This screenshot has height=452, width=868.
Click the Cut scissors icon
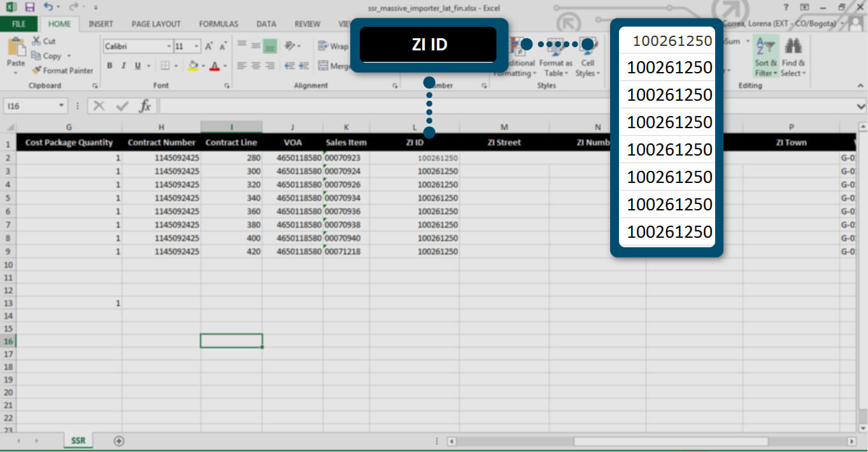click(36, 41)
